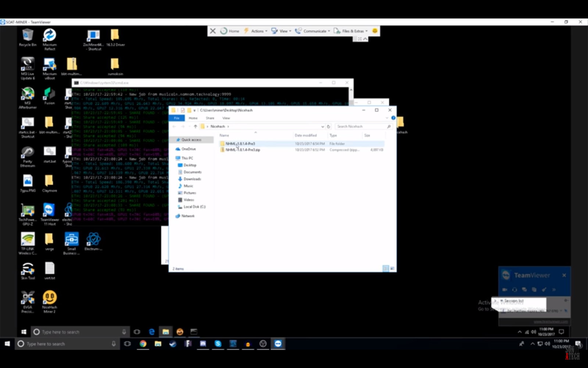
Task: Select the 7gpu.PNG image file icon
Action: pyautogui.click(x=28, y=183)
